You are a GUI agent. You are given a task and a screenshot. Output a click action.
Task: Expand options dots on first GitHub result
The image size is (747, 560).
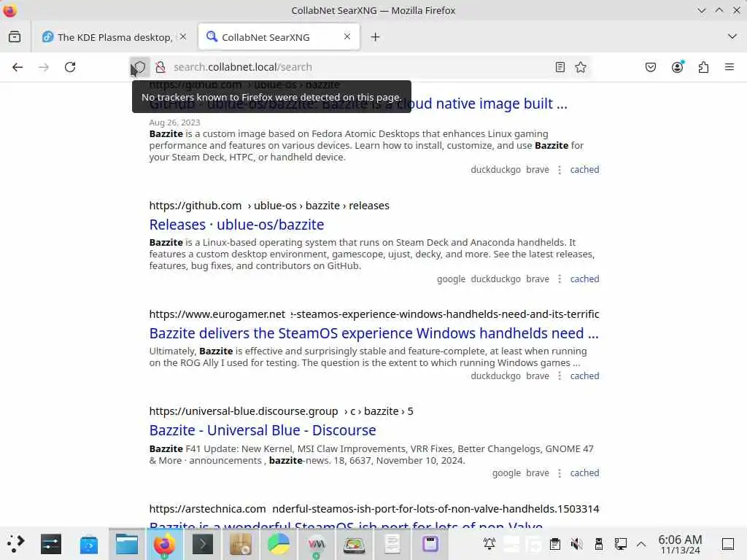tap(560, 170)
